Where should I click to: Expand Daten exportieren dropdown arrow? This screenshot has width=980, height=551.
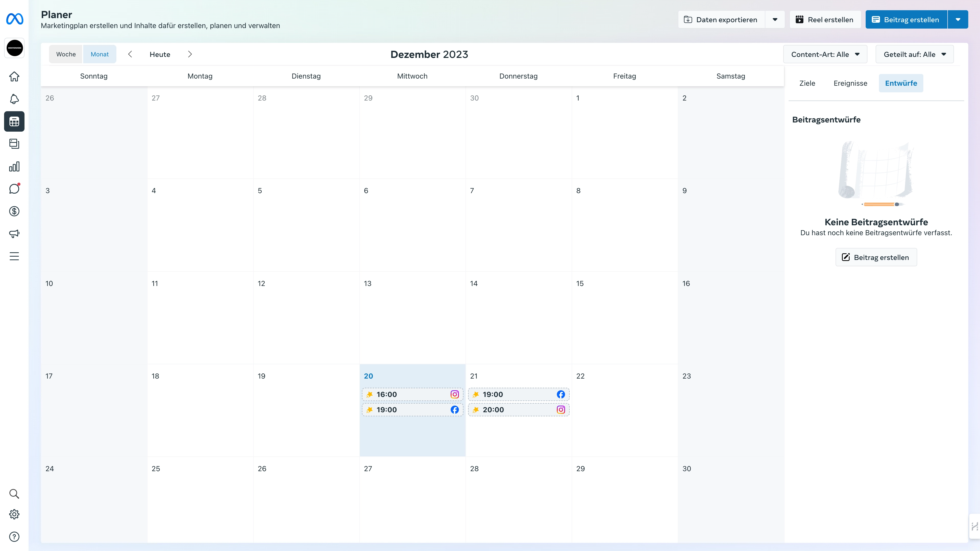pyautogui.click(x=775, y=19)
